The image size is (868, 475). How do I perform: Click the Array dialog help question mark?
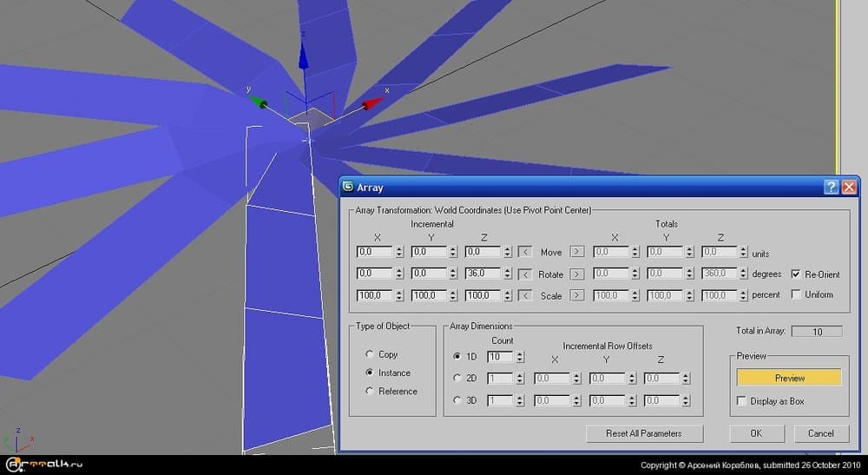point(831,187)
